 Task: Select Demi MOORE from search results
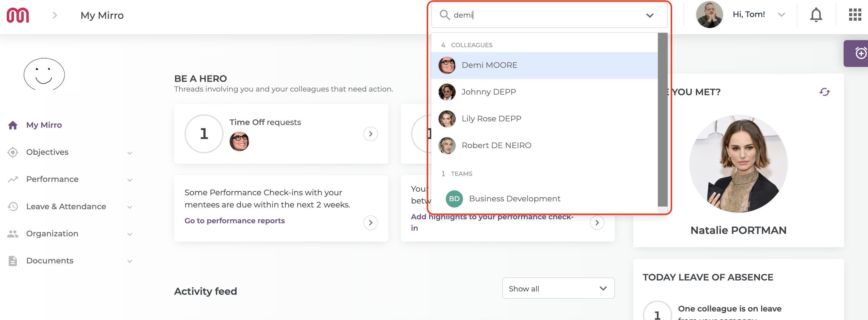click(x=544, y=65)
